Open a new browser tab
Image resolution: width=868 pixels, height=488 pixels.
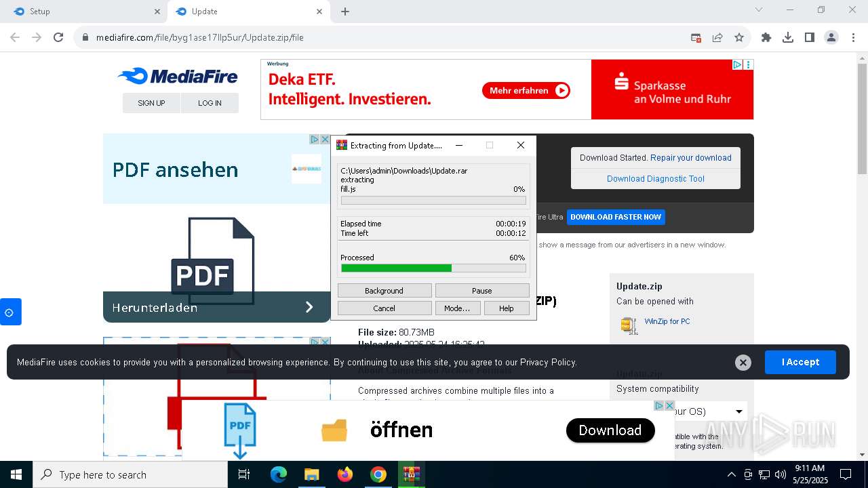click(345, 12)
